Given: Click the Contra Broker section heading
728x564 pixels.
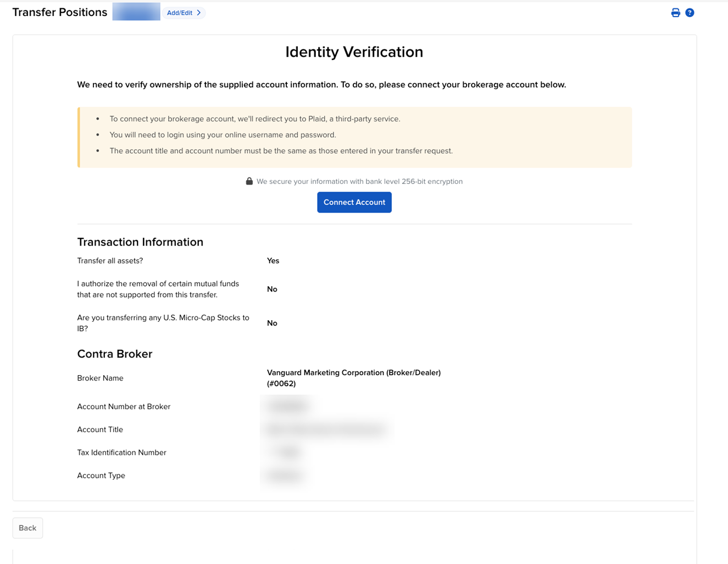Looking at the screenshot, I should click(x=114, y=354).
